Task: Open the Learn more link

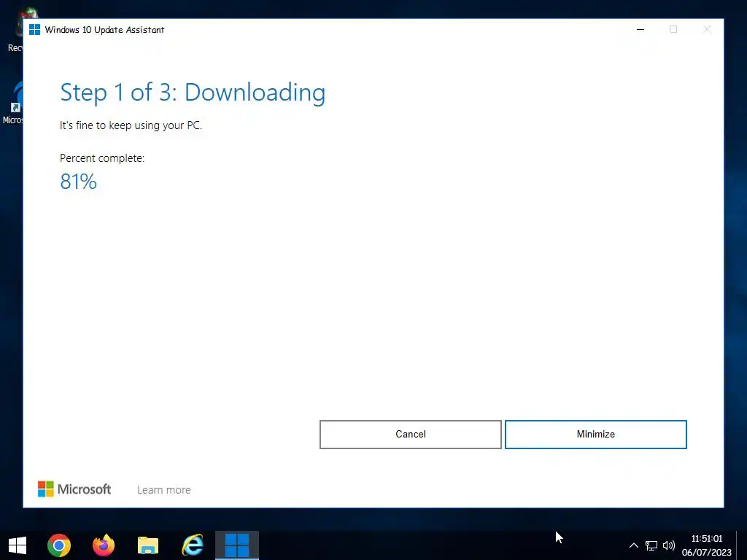Action: tap(164, 489)
